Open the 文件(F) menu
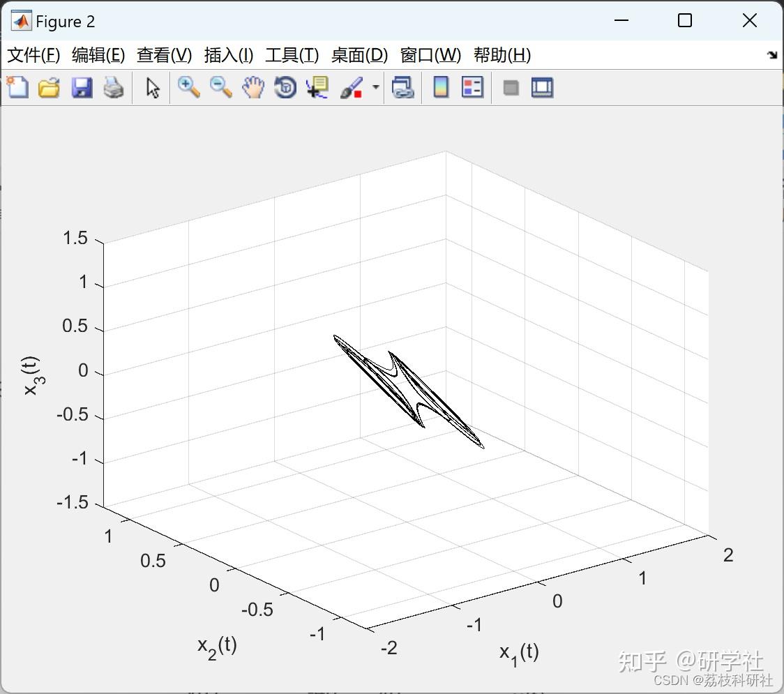 [33, 55]
